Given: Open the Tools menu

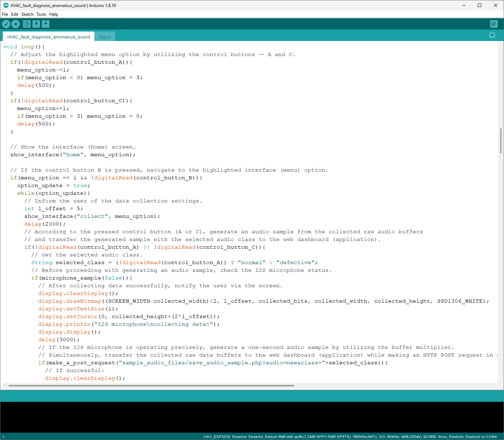Looking at the screenshot, I should click(41, 14).
